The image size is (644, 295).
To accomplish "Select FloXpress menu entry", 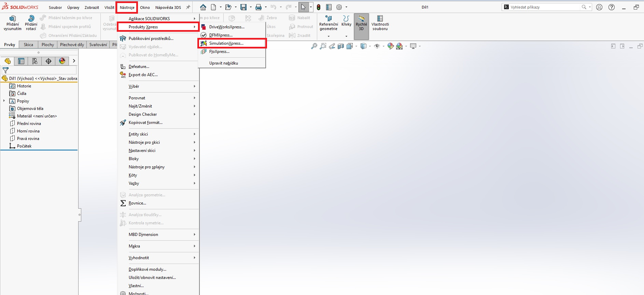I will (232, 52).
